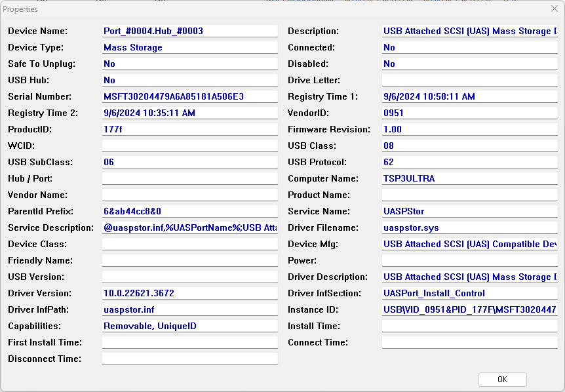The image size is (565, 392).
Task: Click the empty Device Class field
Action: pyautogui.click(x=190, y=245)
